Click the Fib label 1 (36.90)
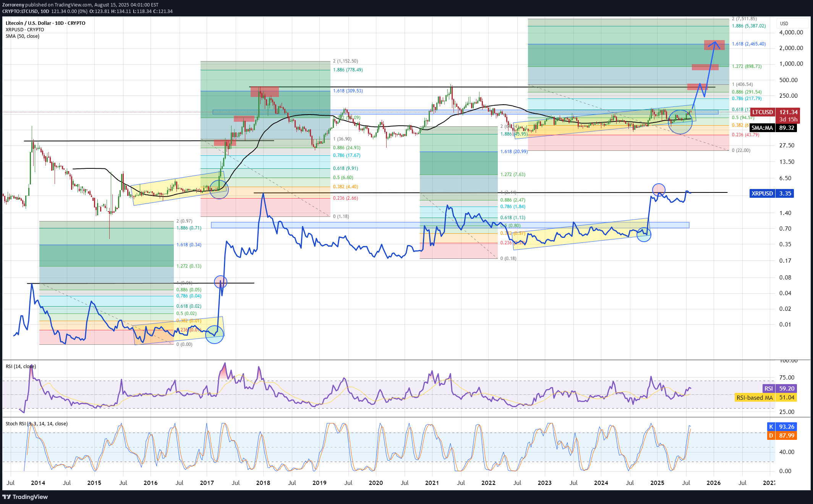 pos(342,139)
